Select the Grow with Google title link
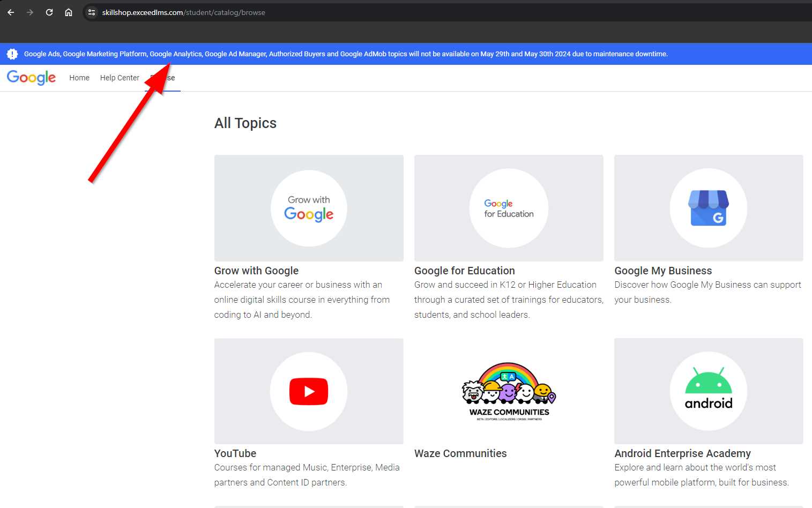 [x=256, y=271]
